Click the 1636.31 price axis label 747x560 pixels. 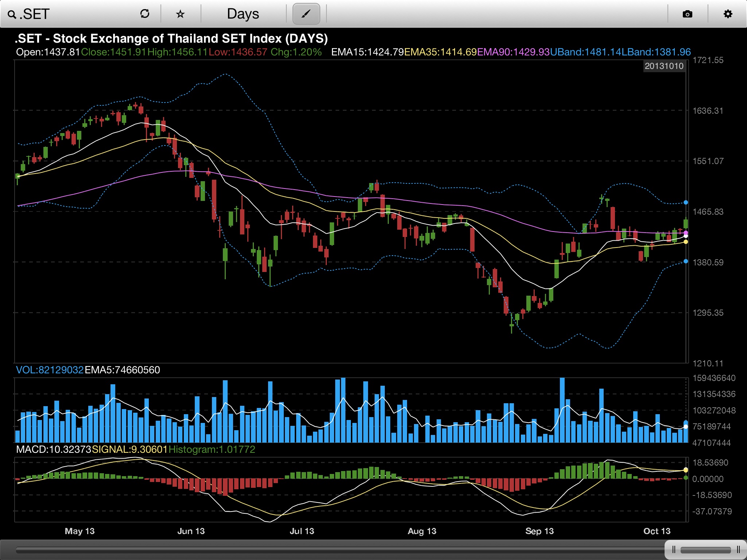(x=708, y=111)
